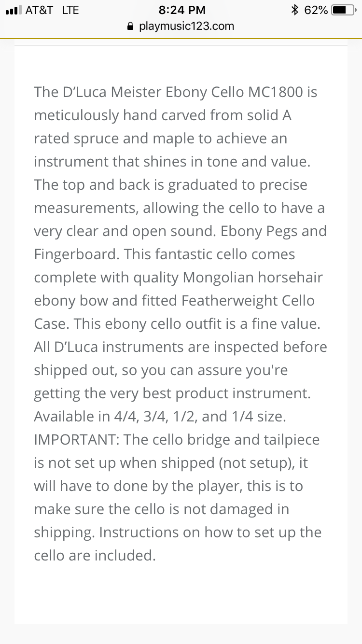Tap the battery icon in status bar
Viewport: 362px width, 644px height.
pos(345,10)
